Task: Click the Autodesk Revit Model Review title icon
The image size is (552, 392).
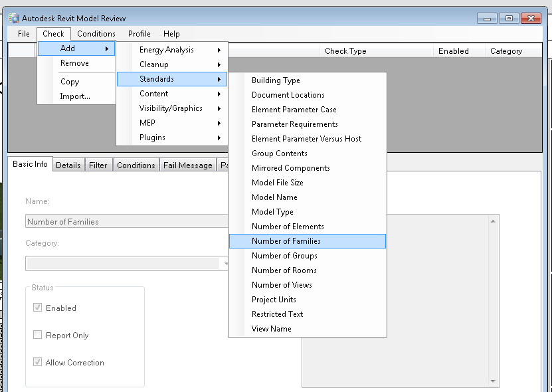Action: click(x=14, y=18)
